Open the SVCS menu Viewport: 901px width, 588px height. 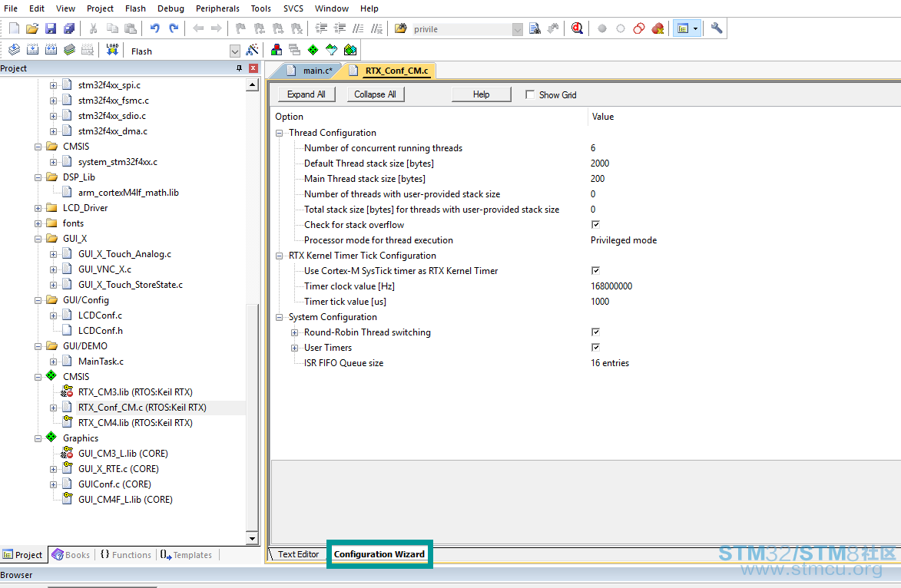point(293,8)
